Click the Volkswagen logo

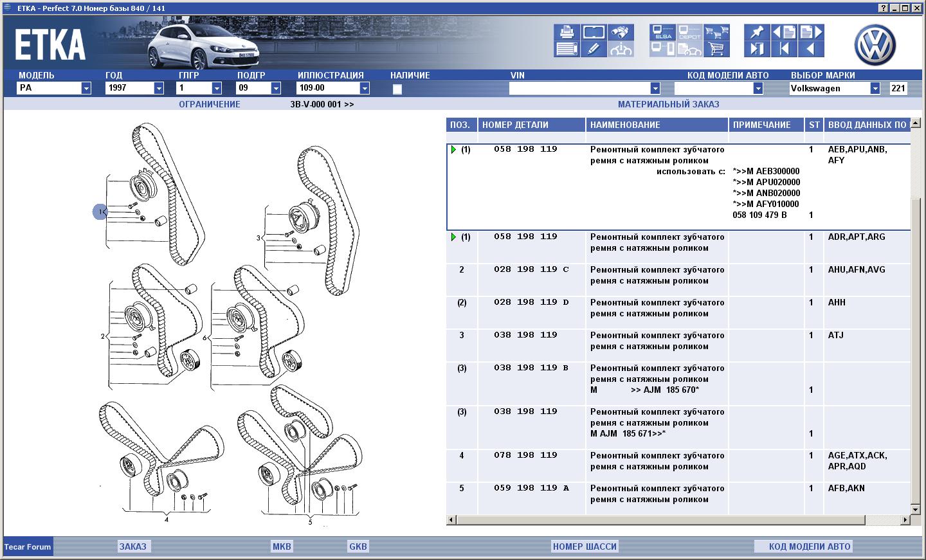tap(875, 45)
